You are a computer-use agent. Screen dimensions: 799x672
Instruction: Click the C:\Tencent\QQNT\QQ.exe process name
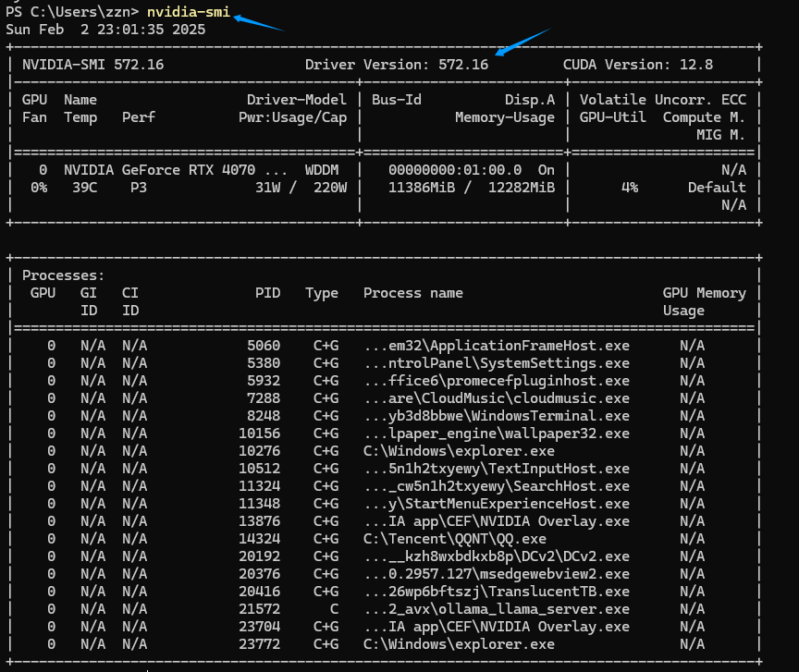pyautogui.click(x=455, y=539)
